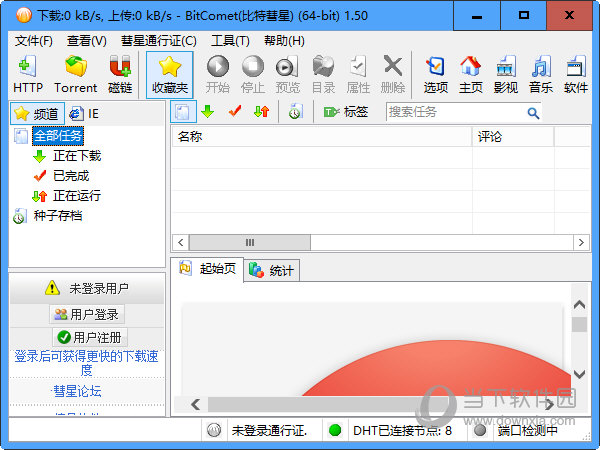Click the green DHT status indicator
600x450 pixels.
pos(335,430)
